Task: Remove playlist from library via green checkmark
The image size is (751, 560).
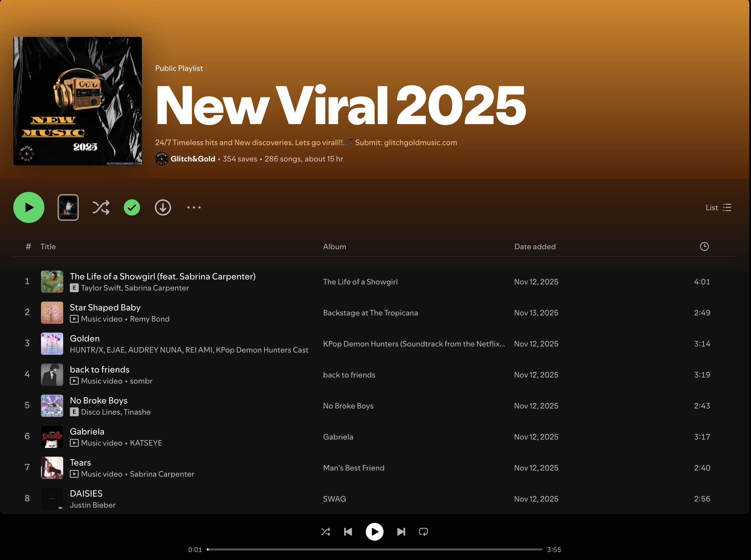Action: 132,207
